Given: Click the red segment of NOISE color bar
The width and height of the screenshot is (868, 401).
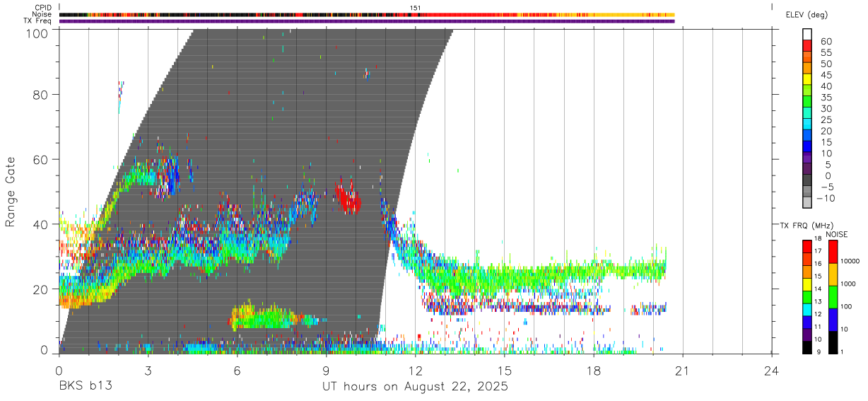Looking at the screenshot, I should [833, 251].
